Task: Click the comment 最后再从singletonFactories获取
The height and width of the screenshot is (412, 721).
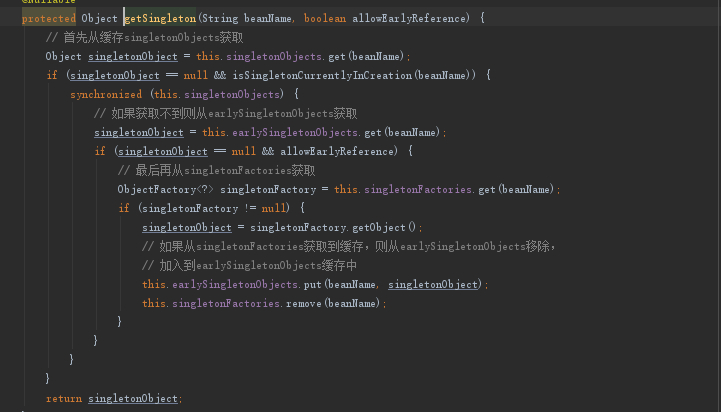Action: (x=216, y=171)
